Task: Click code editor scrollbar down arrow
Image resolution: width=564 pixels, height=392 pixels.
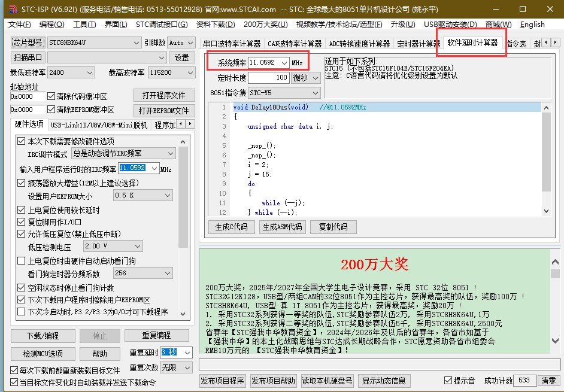Action: 547,211
